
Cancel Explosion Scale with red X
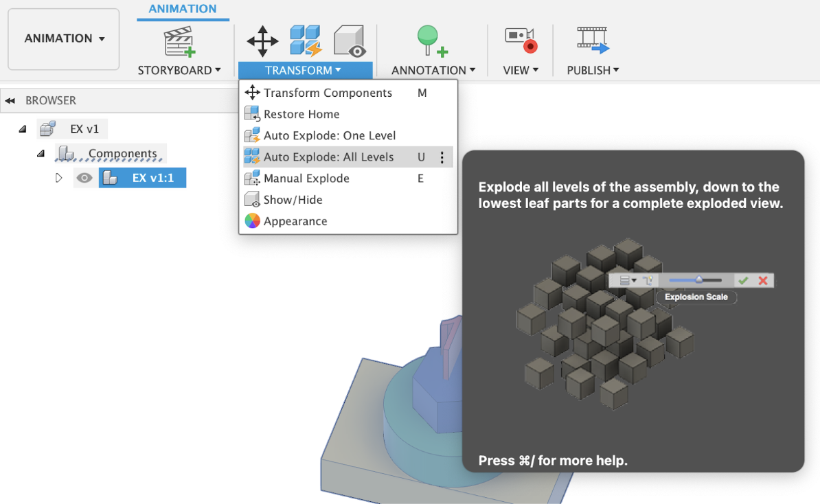click(763, 280)
